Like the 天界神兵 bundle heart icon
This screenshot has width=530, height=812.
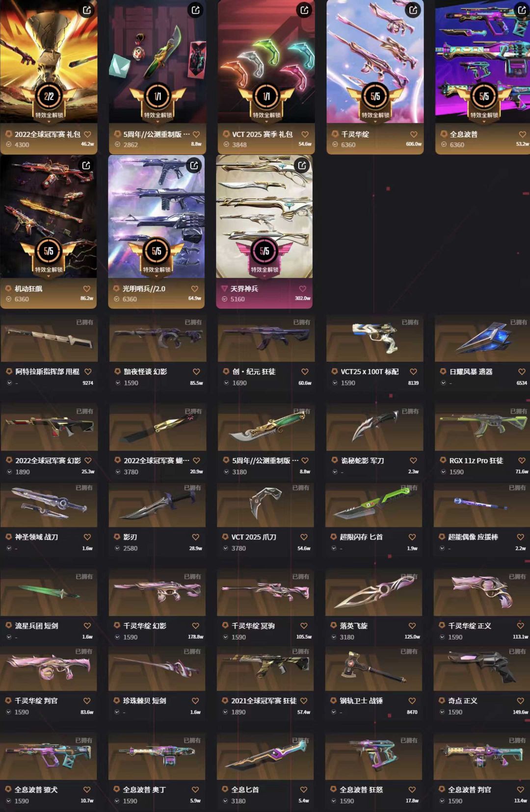coord(303,289)
